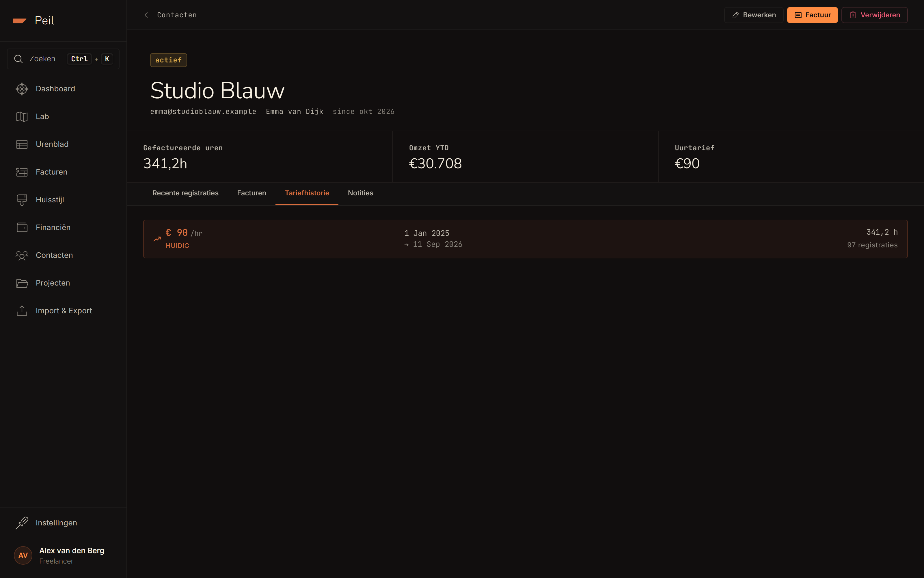
Task: Click the Facturen invoice icon
Action: [x=22, y=172]
